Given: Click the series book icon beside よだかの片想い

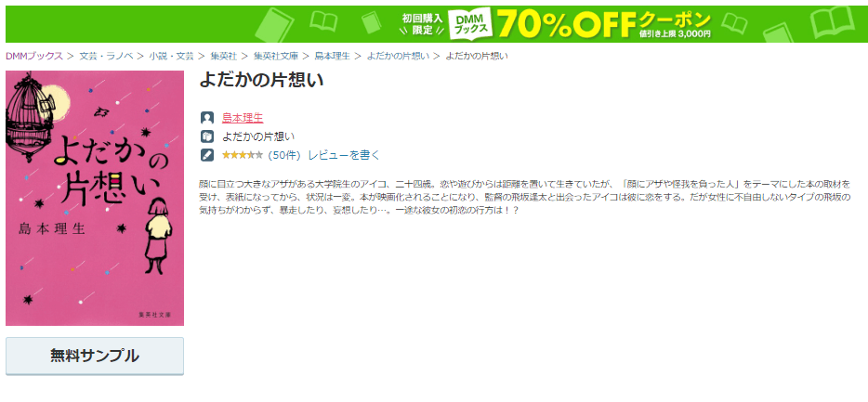Looking at the screenshot, I should coord(207,136).
